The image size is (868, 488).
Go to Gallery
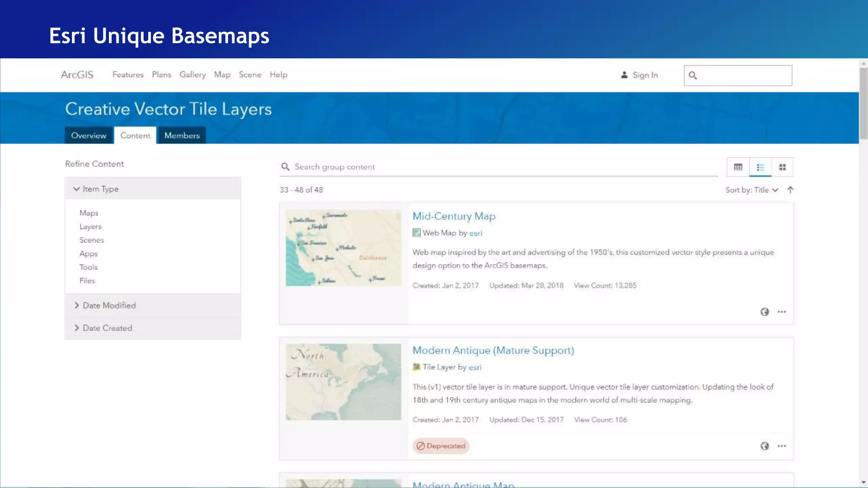[x=192, y=75]
